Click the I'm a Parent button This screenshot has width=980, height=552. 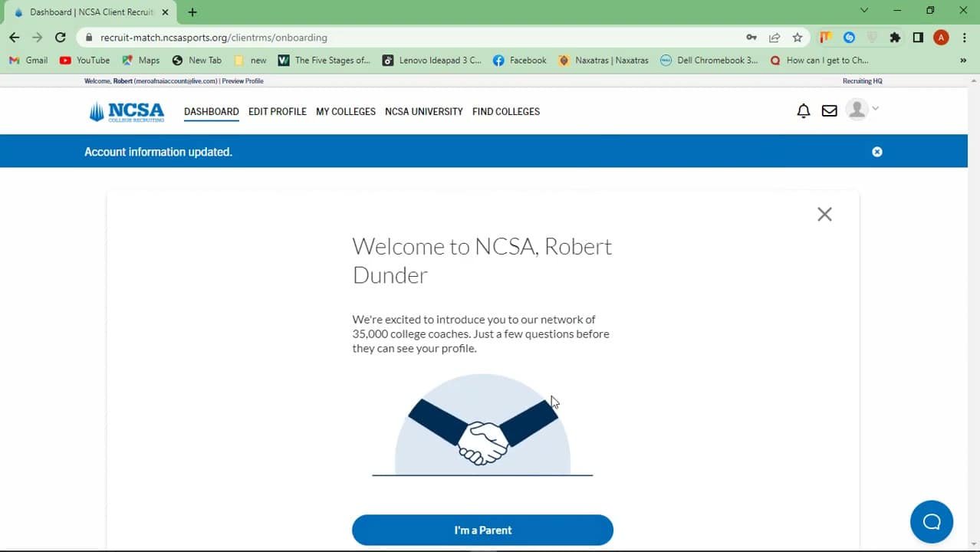(482, 530)
